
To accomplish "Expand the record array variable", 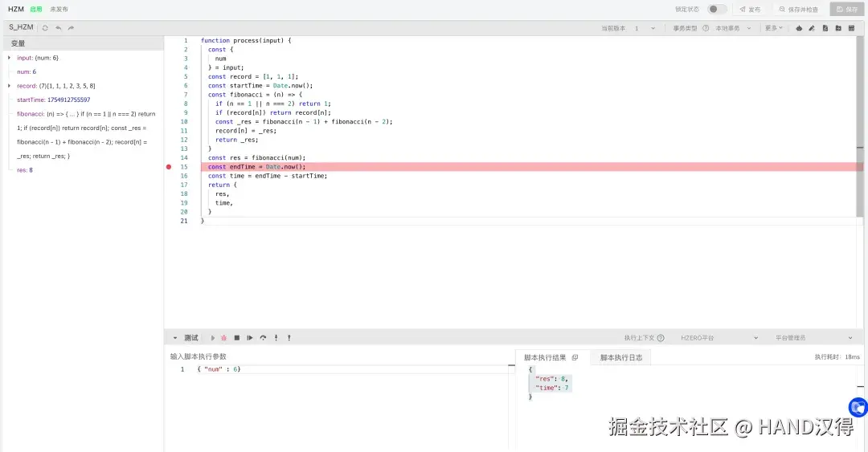I will pyautogui.click(x=9, y=87).
